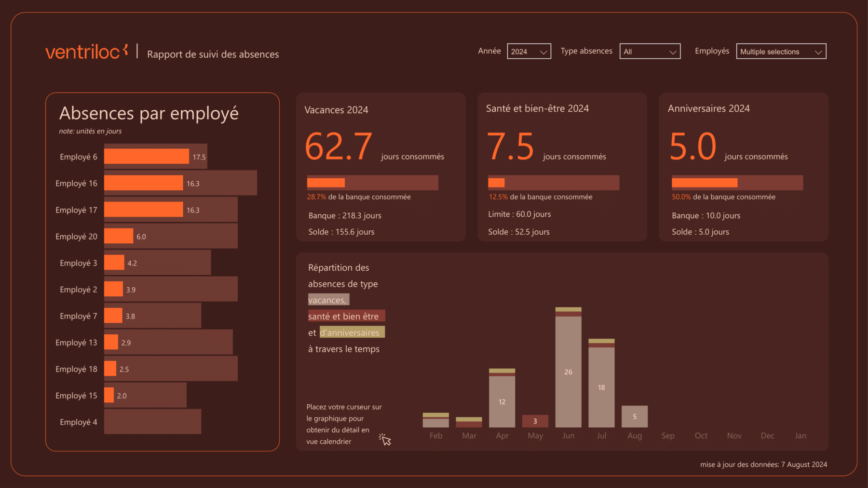Click Employé 6 bar showing 17.5 days

(145, 157)
